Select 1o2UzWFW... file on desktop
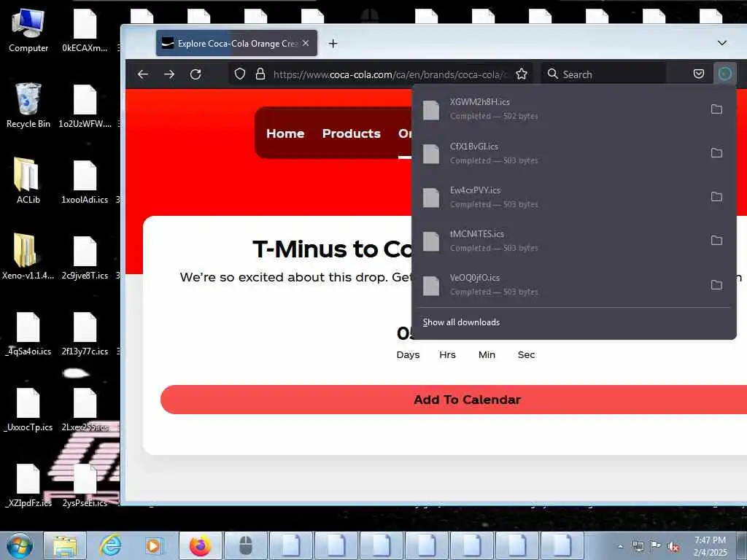Viewport: 747px width, 560px height. coord(85,106)
